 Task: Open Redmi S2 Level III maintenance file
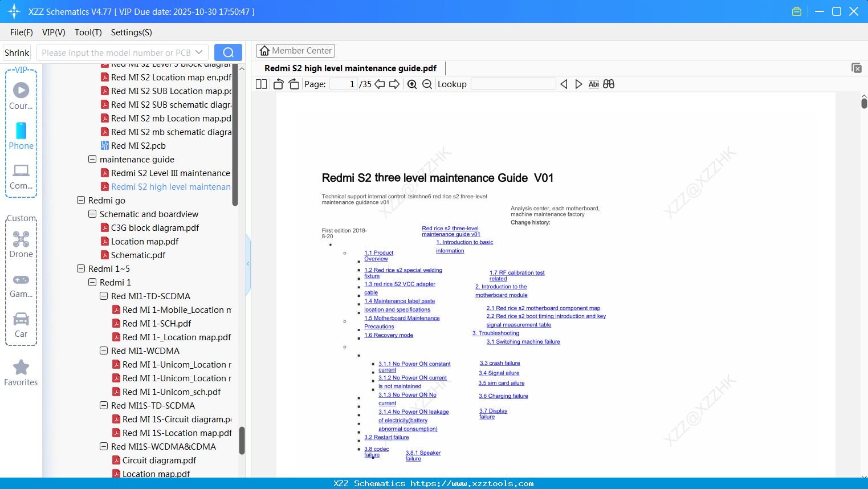click(x=166, y=173)
